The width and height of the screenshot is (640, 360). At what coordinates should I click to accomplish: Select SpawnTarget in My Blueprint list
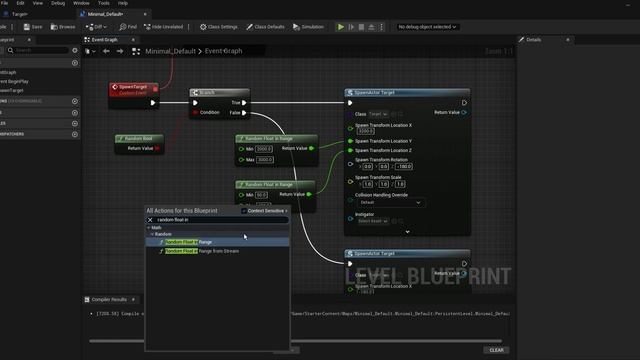[12, 90]
